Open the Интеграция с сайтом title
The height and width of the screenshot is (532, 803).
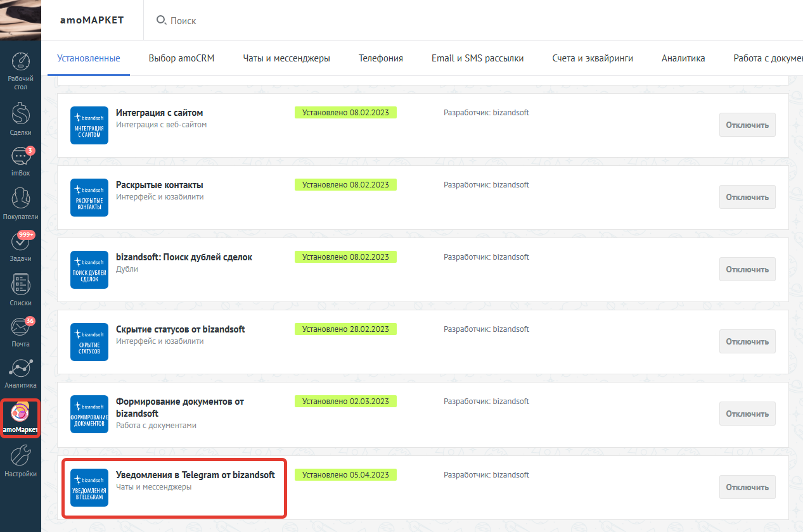coord(159,113)
